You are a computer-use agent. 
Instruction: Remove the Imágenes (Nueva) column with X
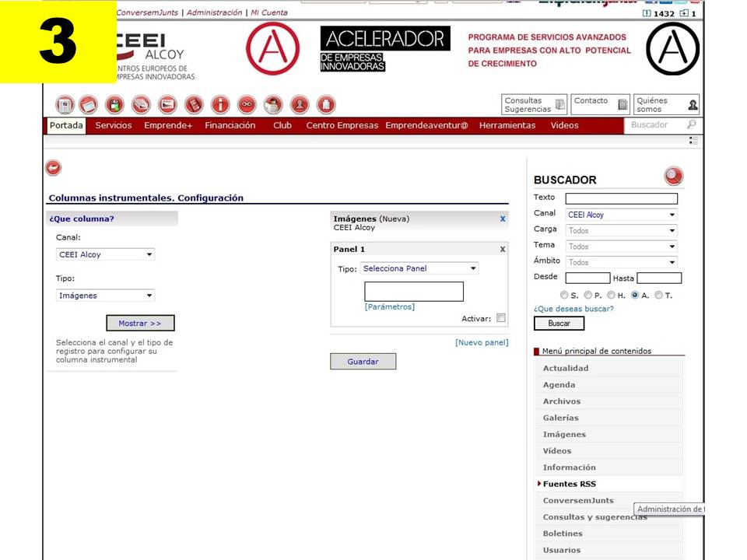(x=503, y=219)
